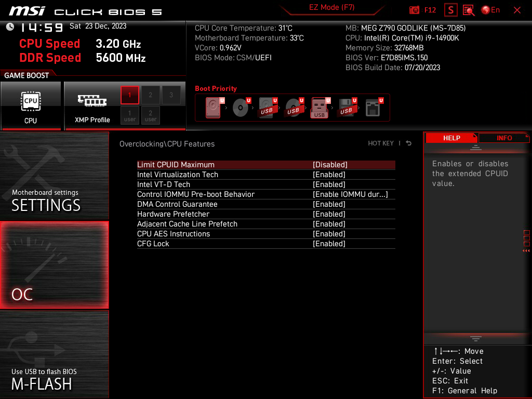The image size is (532, 399).
Task: Toggle the CPU Game Boost button
Action: click(x=31, y=105)
